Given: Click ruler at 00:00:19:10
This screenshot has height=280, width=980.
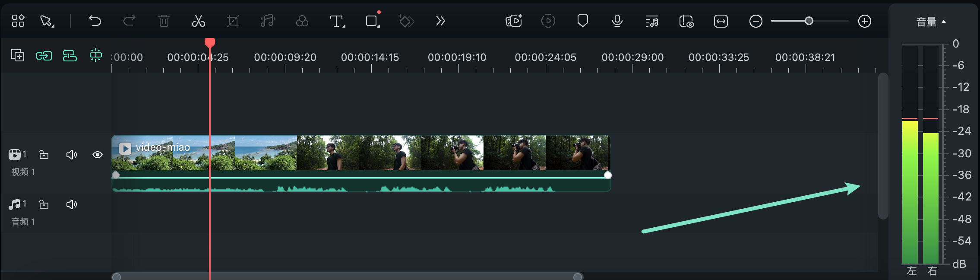Looking at the screenshot, I should pos(457,57).
